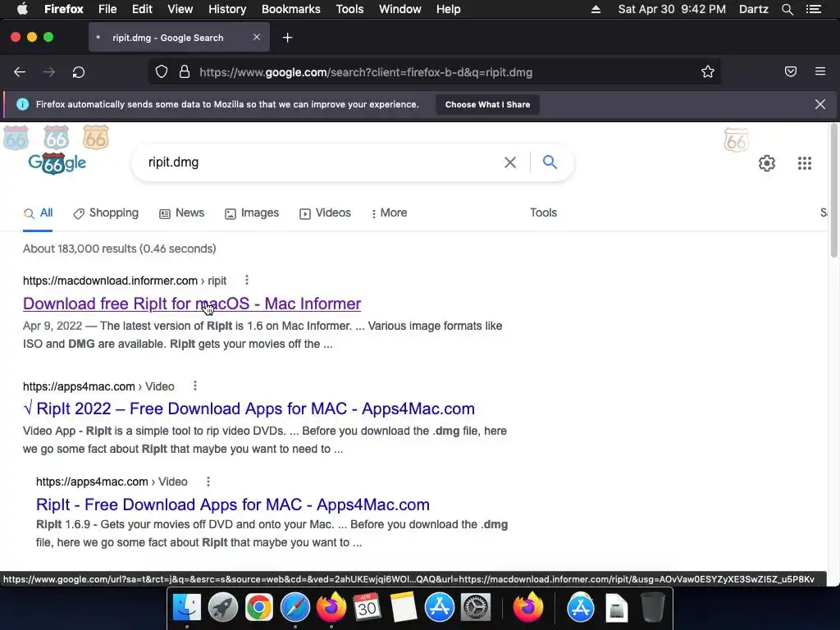This screenshot has width=840, height=630.
Task: Switch to News results
Action: point(181,213)
